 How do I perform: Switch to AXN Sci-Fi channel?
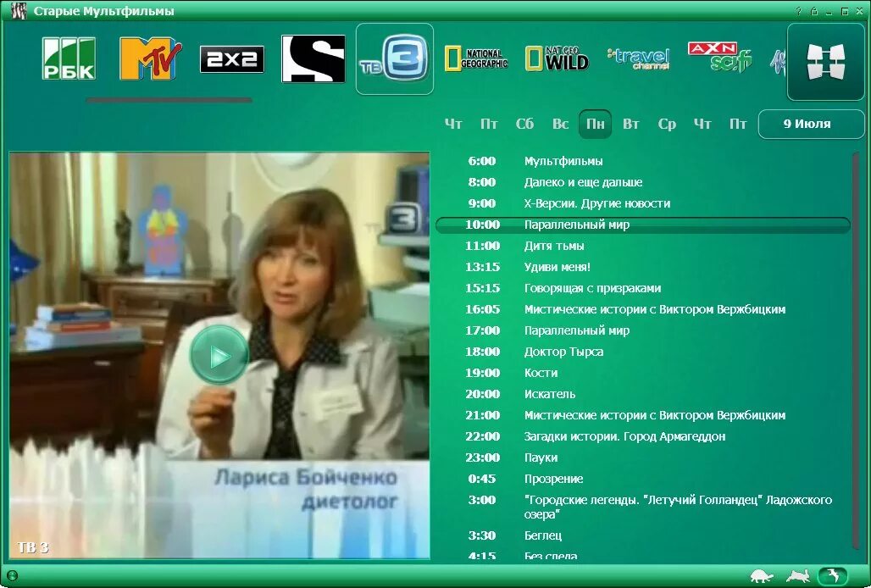[x=720, y=57]
